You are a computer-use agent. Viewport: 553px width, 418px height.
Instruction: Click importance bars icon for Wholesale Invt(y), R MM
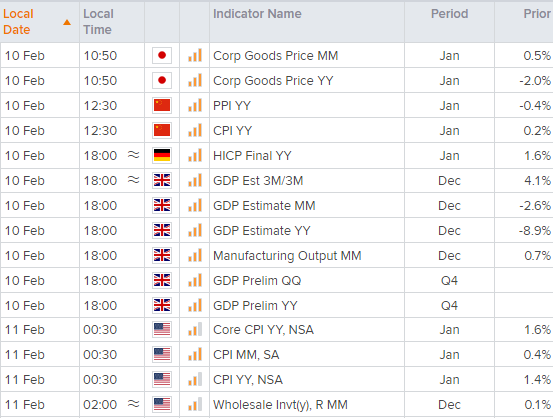195,404
